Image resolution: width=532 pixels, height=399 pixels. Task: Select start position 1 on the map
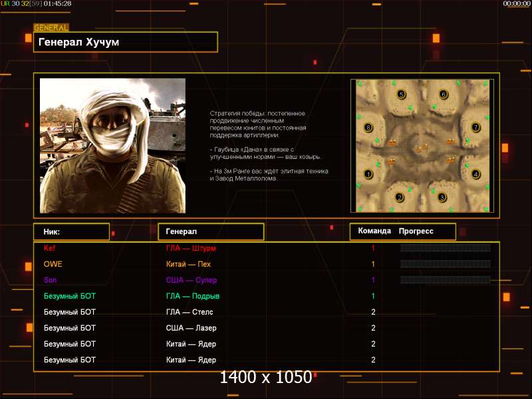368,174
